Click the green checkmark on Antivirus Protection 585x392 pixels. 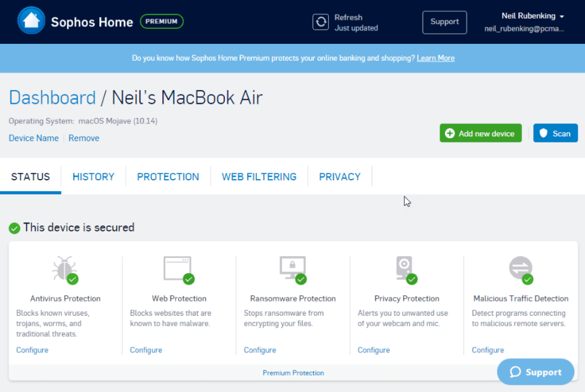point(74,278)
